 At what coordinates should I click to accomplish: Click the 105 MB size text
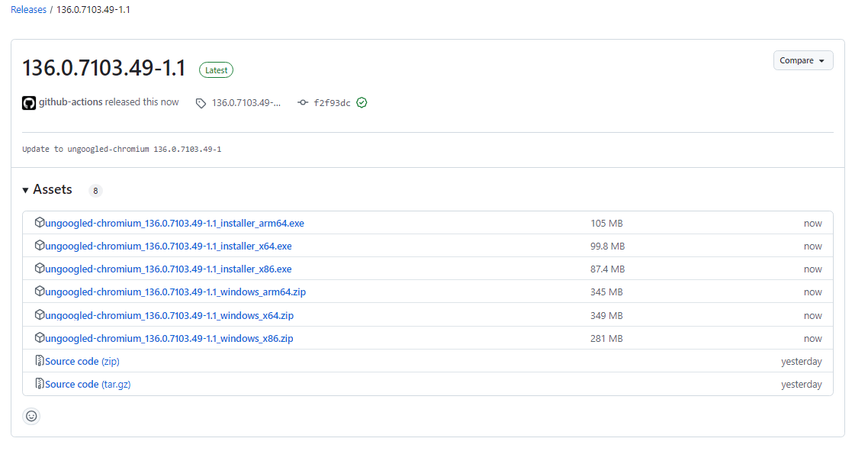pyautogui.click(x=606, y=223)
